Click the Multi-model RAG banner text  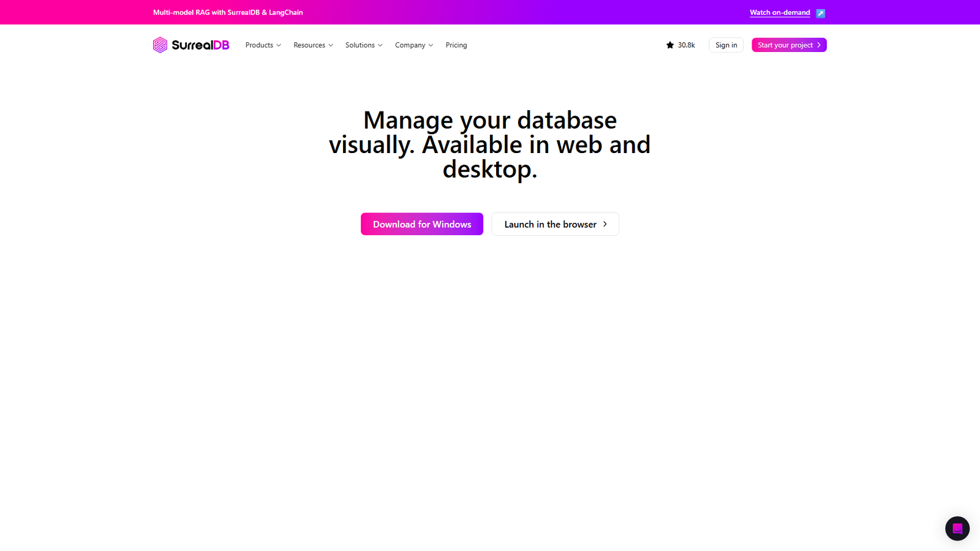point(228,12)
